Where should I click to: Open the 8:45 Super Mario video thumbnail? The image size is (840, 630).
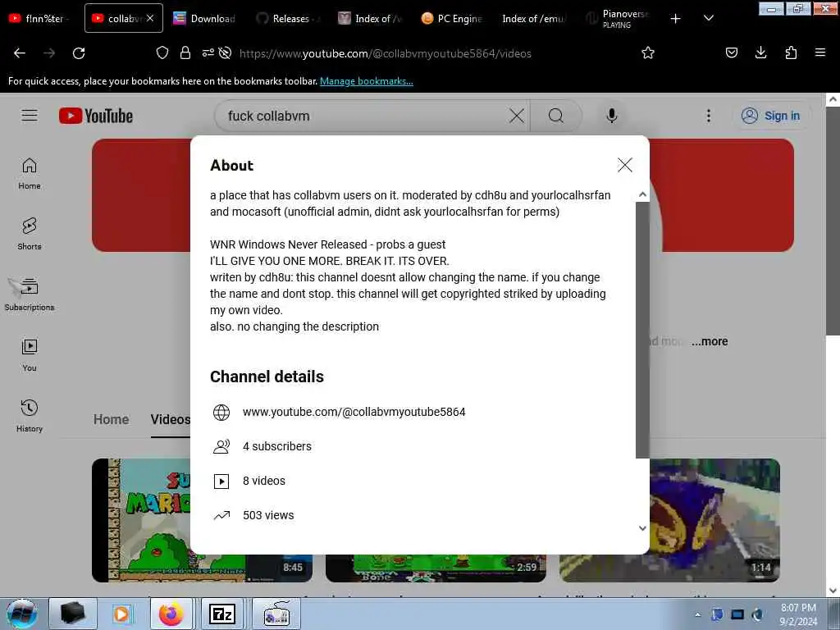(202, 519)
